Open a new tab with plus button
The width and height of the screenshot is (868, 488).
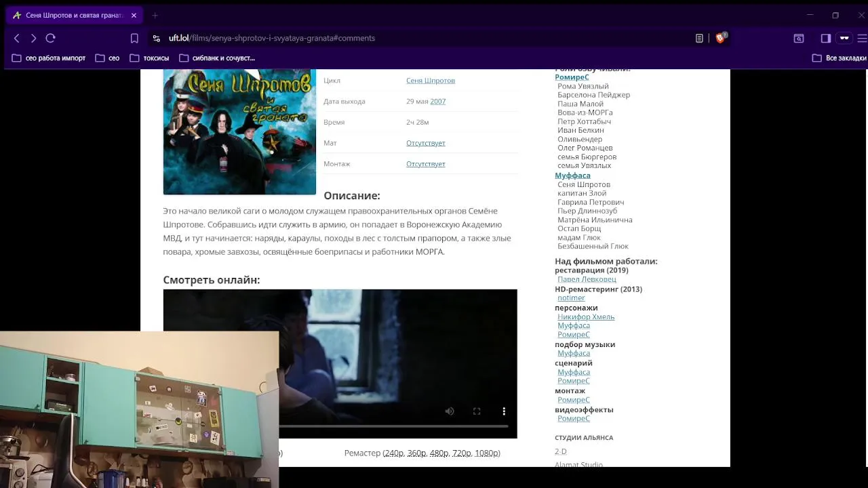coord(155,16)
